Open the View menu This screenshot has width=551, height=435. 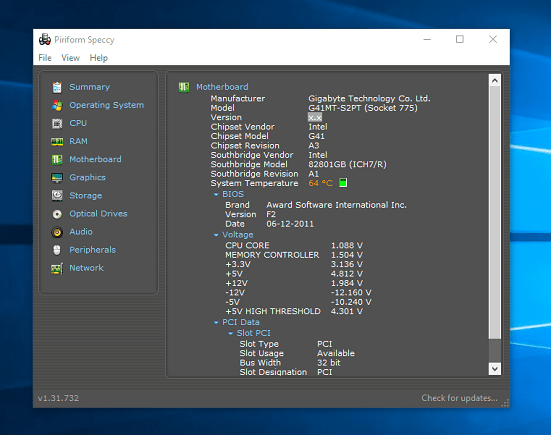tap(71, 58)
